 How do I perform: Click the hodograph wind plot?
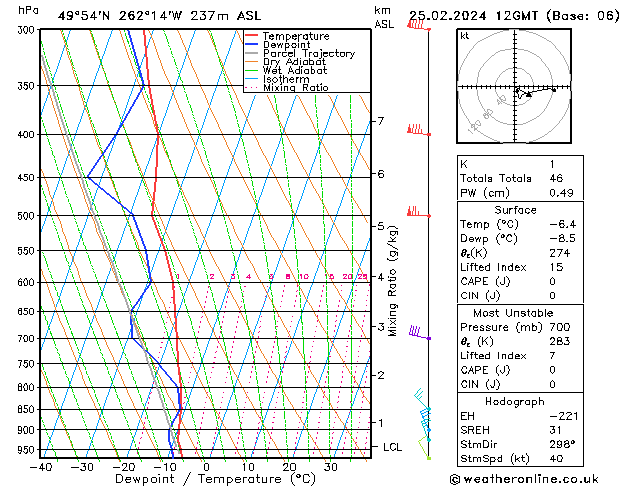tap(514, 86)
